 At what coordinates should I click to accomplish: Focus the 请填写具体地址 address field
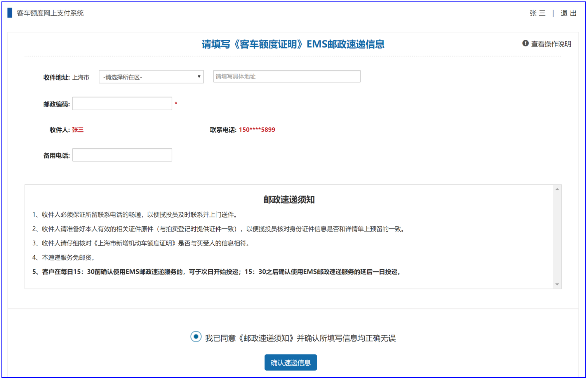tap(286, 76)
